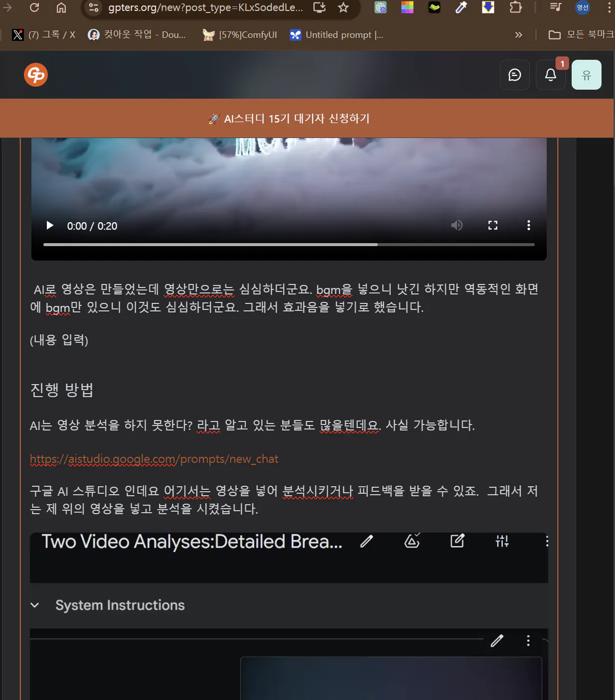This screenshot has height=700, width=615.
Task: Open a new prompt via the compose icon
Action: click(x=458, y=542)
